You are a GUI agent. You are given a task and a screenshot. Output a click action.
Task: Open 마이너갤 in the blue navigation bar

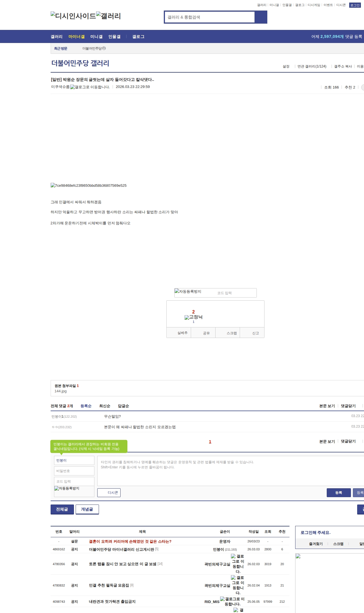click(x=76, y=37)
